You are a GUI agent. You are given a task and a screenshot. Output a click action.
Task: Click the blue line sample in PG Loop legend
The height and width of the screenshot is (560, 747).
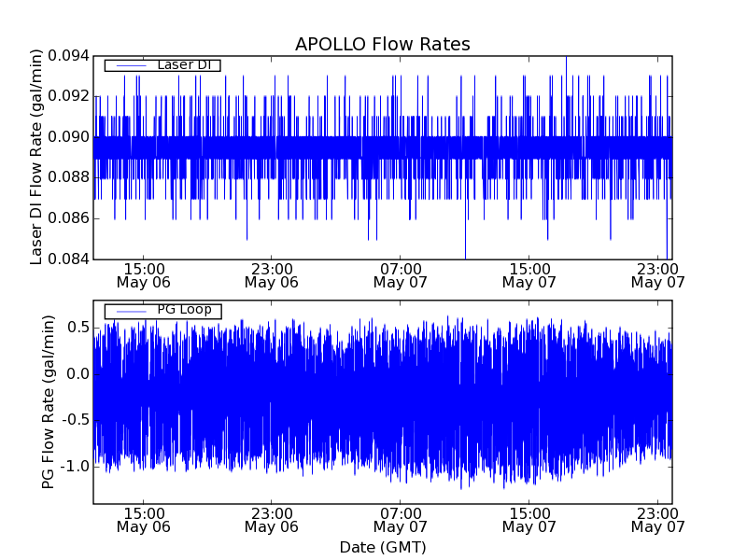[130, 311]
